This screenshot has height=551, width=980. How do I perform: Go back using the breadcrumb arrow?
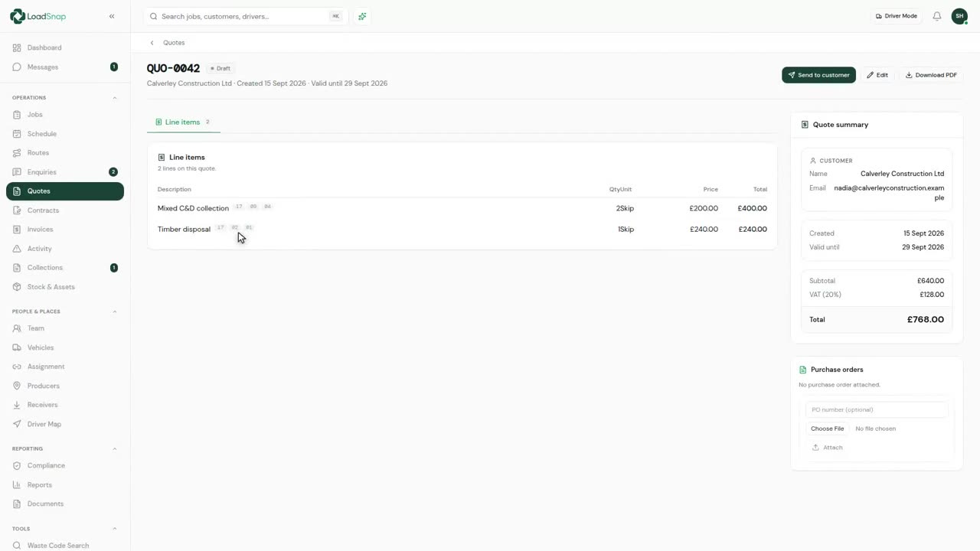(x=152, y=43)
